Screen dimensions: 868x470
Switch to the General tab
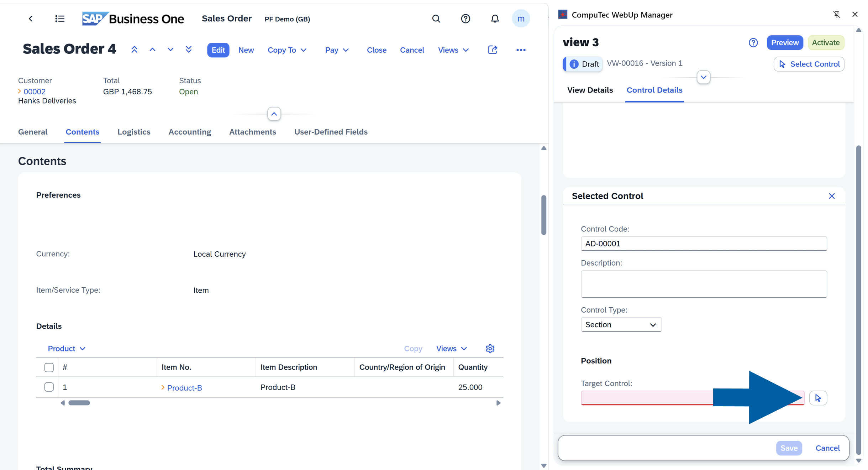click(33, 132)
